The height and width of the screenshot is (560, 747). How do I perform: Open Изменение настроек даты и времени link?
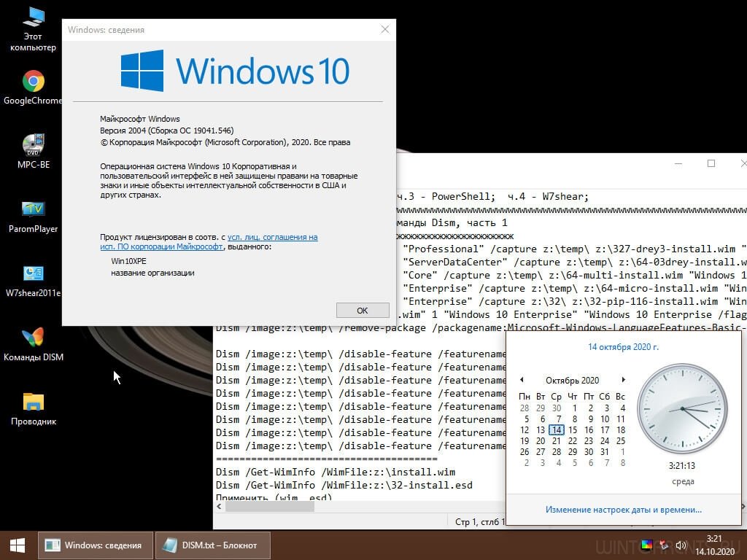click(x=623, y=510)
